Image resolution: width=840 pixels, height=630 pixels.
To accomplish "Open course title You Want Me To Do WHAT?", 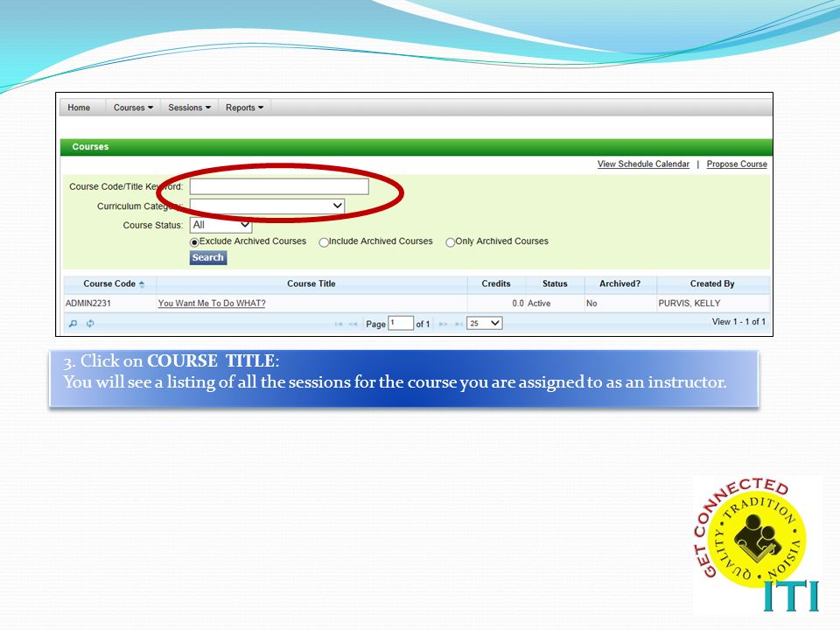I will tap(212, 304).
